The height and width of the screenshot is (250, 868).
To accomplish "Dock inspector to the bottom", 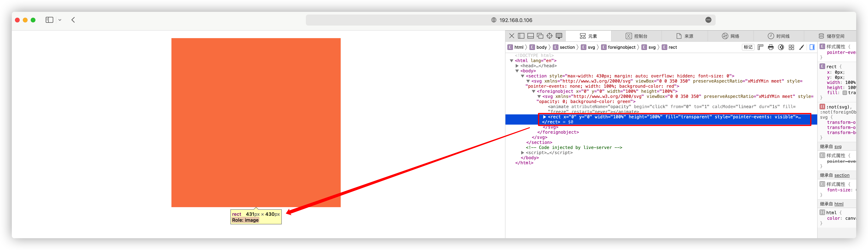I will point(530,36).
